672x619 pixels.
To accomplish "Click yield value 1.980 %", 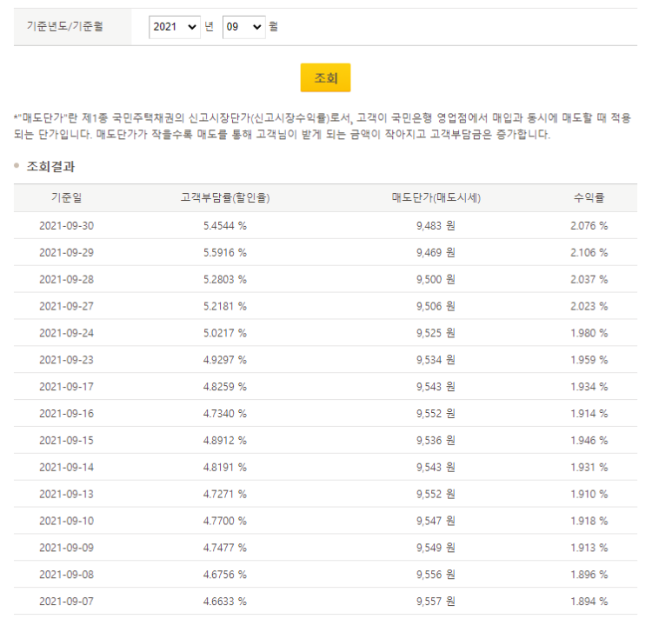I will coord(589,333).
